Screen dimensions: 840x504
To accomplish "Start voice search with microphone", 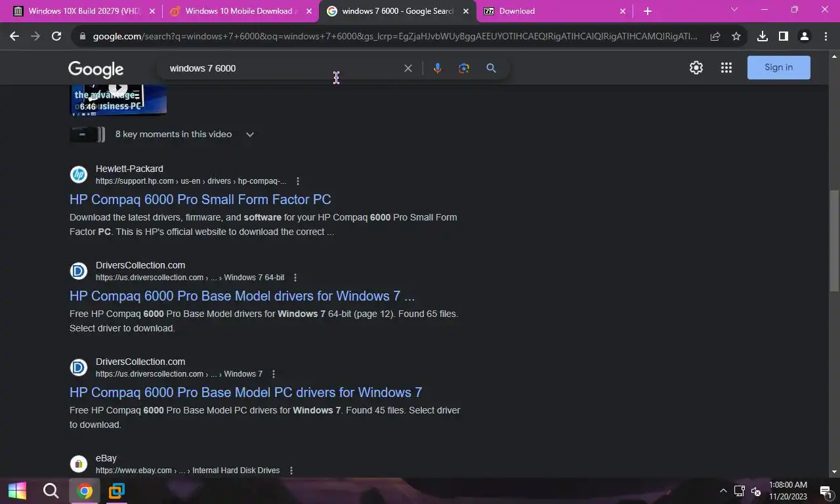I will click(438, 68).
